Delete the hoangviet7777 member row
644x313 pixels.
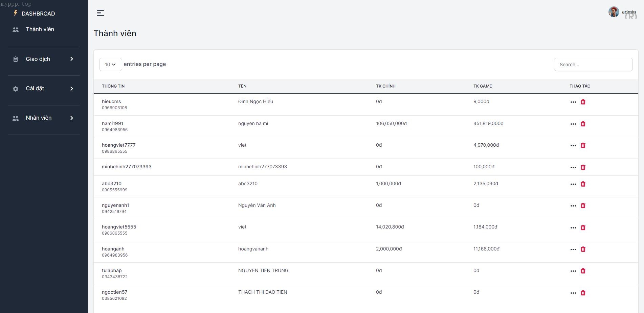(583, 145)
